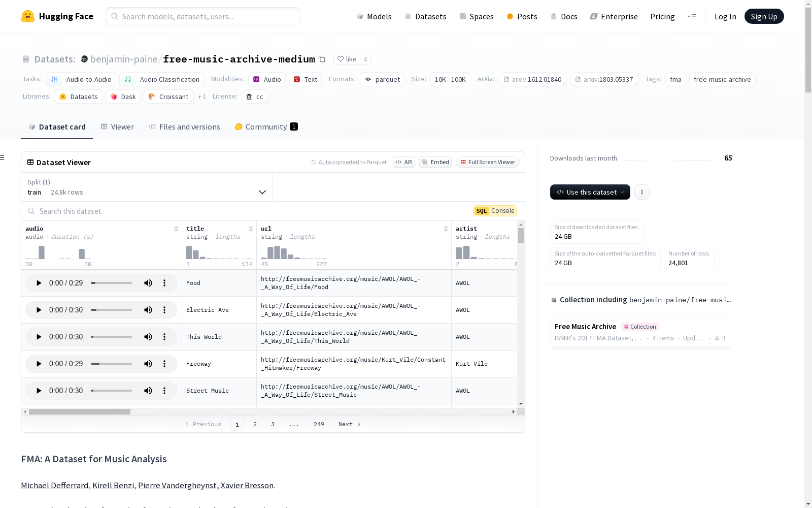
Task: Open more options for Food audio
Action: point(164,283)
